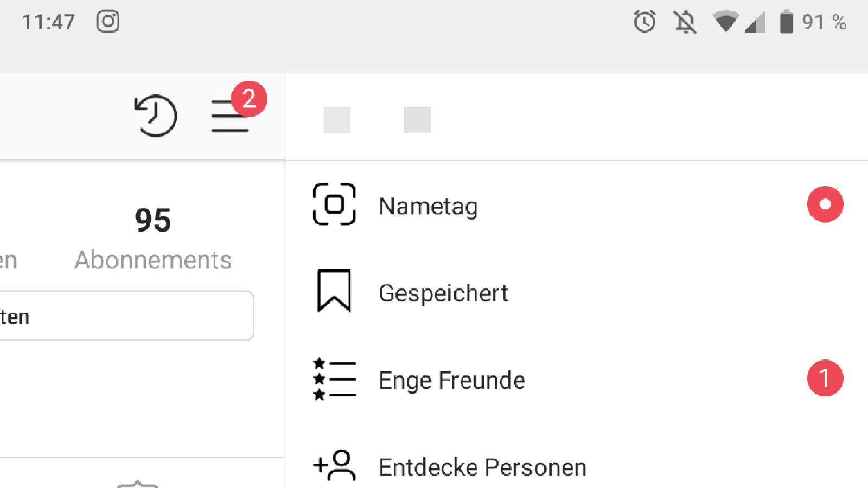Open the Enge Freunde menu entry
The image size is (868, 488).
451,380
